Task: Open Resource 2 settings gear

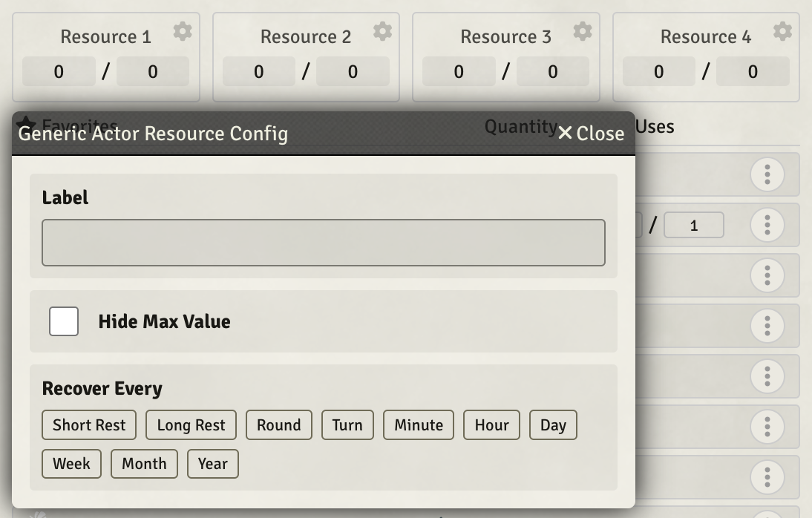Action: tap(382, 30)
